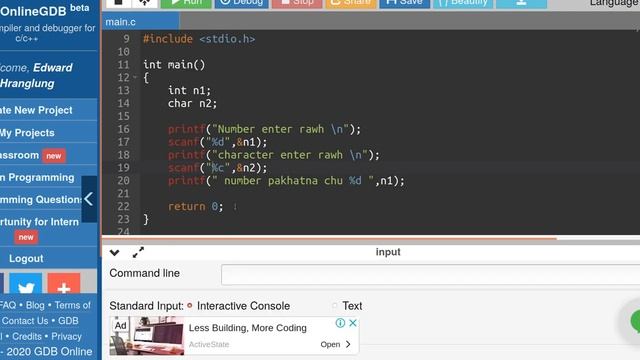Open the GDB footer link
This screenshot has width=640, height=360.
click(68, 321)
